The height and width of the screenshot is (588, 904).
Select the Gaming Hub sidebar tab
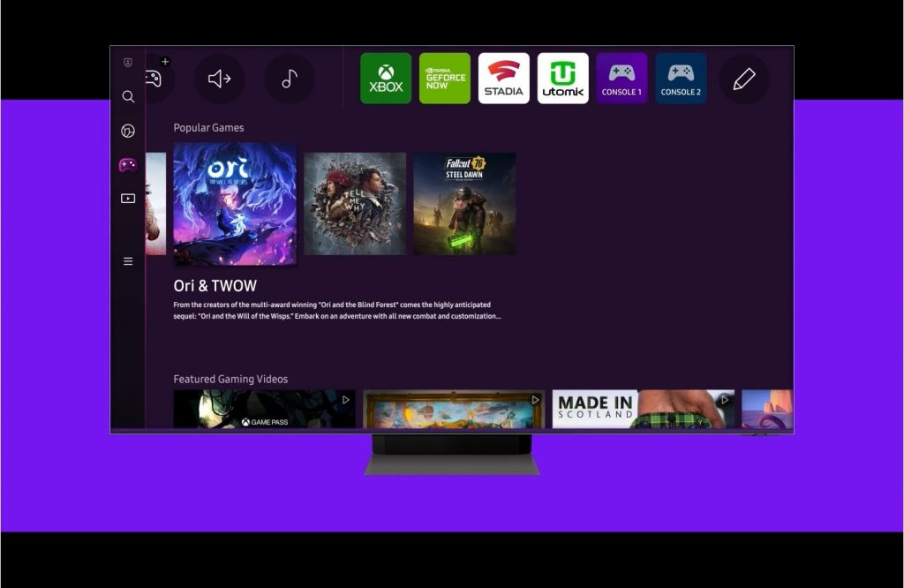[x=128, y=165]
